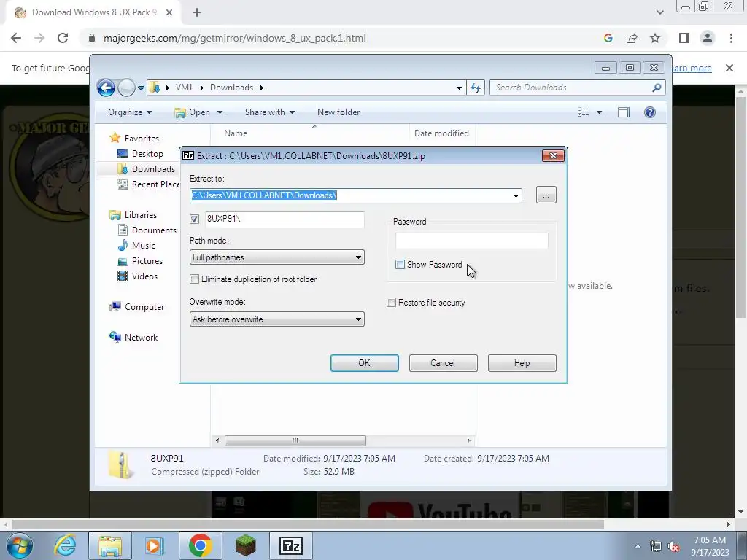Click the Search Downloads box
747x560 pixels.
pyautogui.click(x=572, y=87)
